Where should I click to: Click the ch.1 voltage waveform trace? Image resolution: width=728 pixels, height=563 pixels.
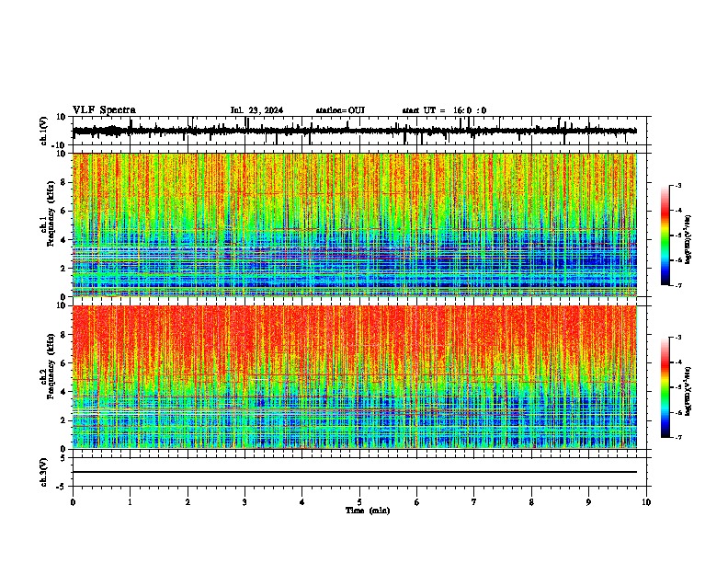click(x=354, y=131)
